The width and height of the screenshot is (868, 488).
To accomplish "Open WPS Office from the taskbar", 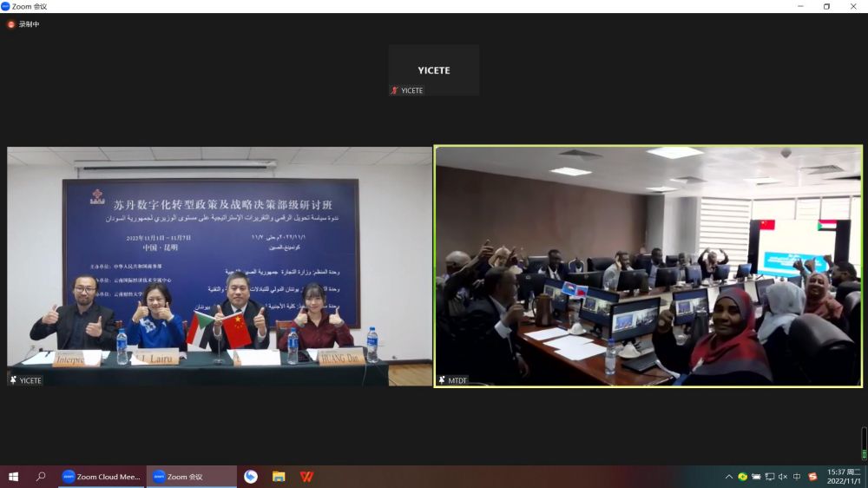I will click(x=306, y=477).
